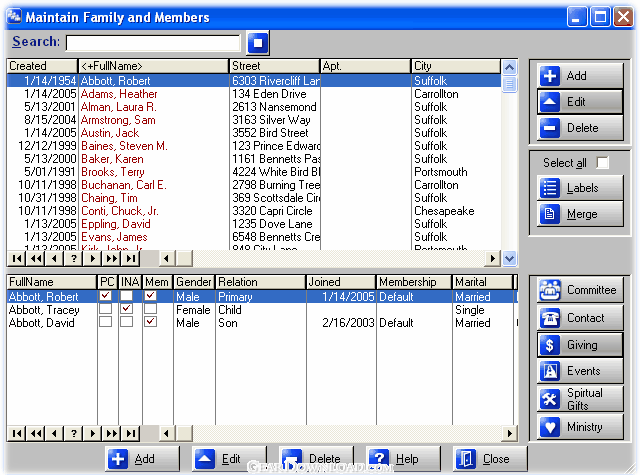640x475 pixels.
Task: Click member list horizontal scroll right arrow
Action: coord(509,433)
